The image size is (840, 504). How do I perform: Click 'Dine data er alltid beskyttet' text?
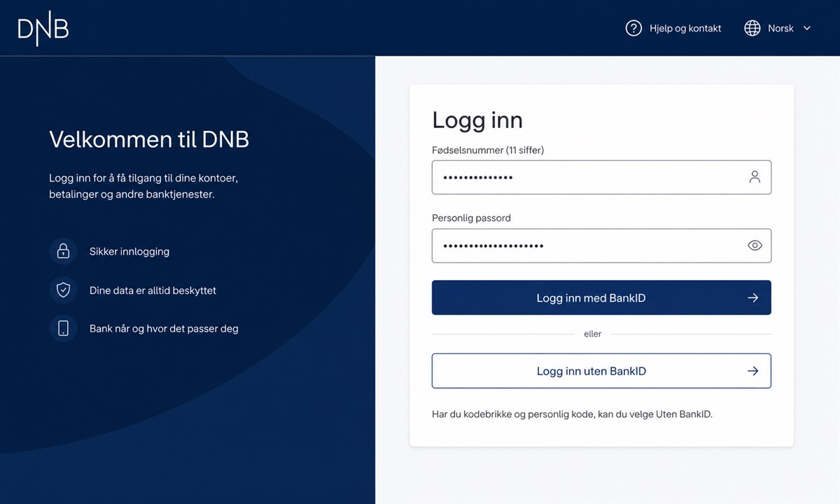pos(153,290)
